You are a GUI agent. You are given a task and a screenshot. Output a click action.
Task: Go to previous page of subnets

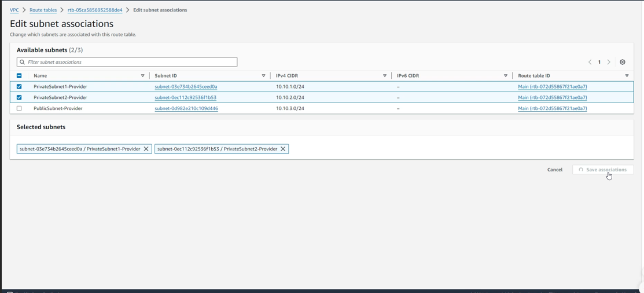coord(590,62)
